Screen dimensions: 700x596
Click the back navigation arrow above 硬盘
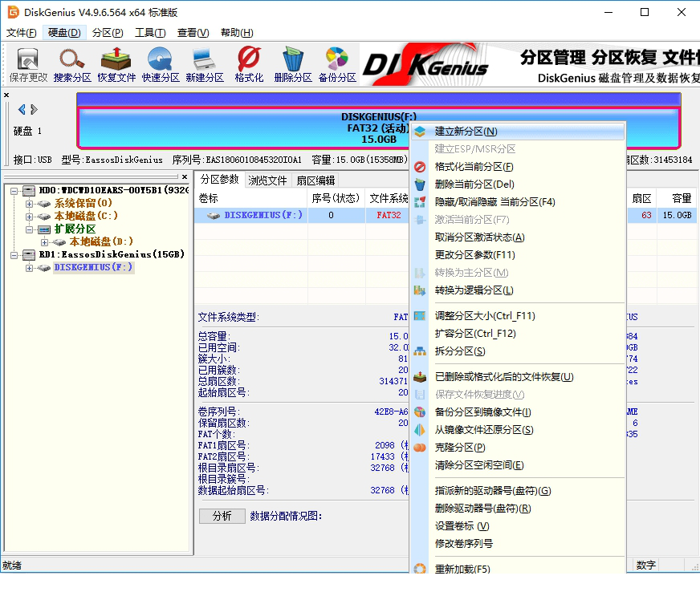pyautogui.click(x=22, y=109)
